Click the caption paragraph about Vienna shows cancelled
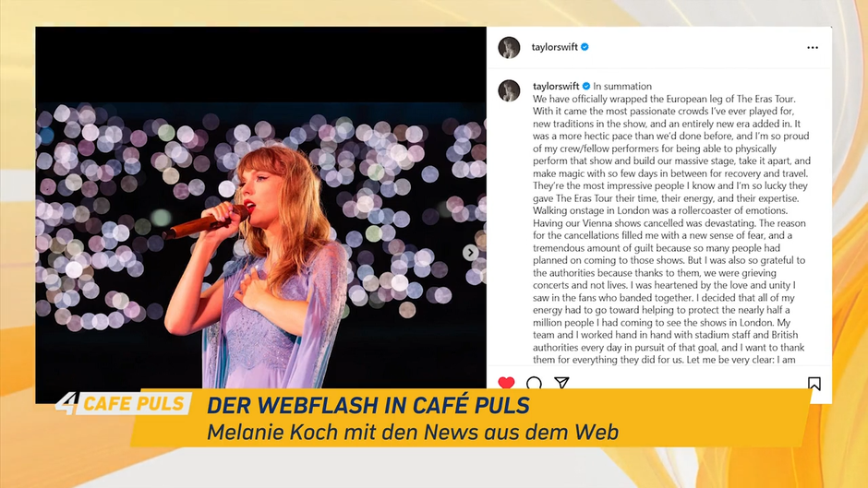The image size is (868, 488). 669,223
